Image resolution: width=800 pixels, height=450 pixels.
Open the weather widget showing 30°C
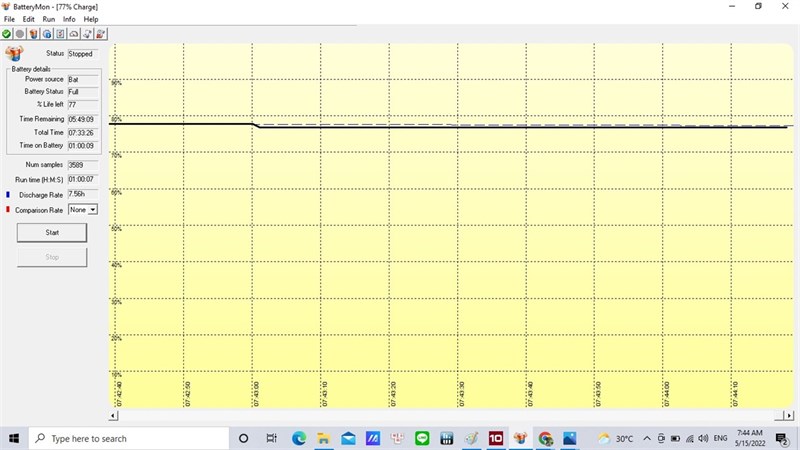pos(616,438)
